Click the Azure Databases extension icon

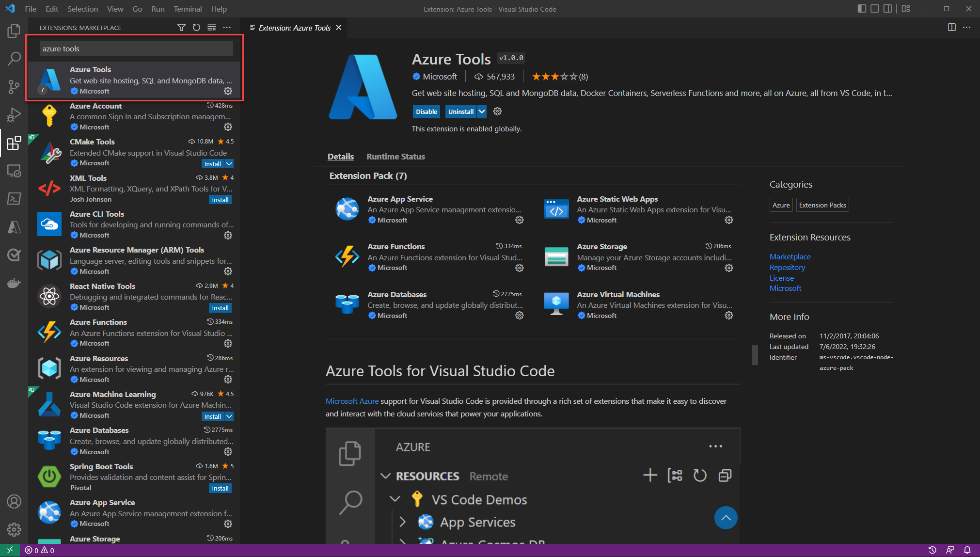(x=347, y=304)
